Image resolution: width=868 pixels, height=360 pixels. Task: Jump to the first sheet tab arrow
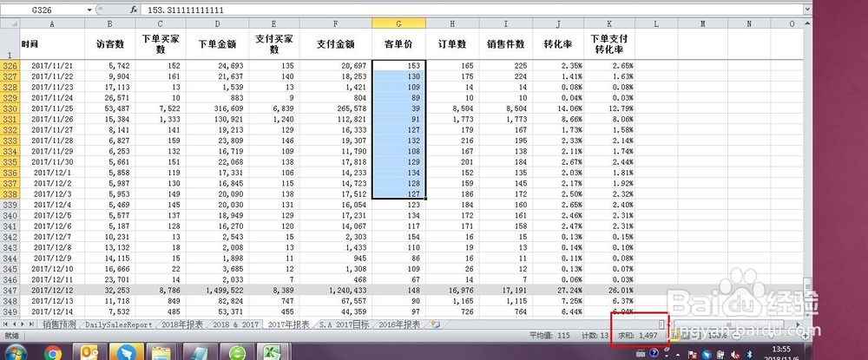tap(6, 324)
